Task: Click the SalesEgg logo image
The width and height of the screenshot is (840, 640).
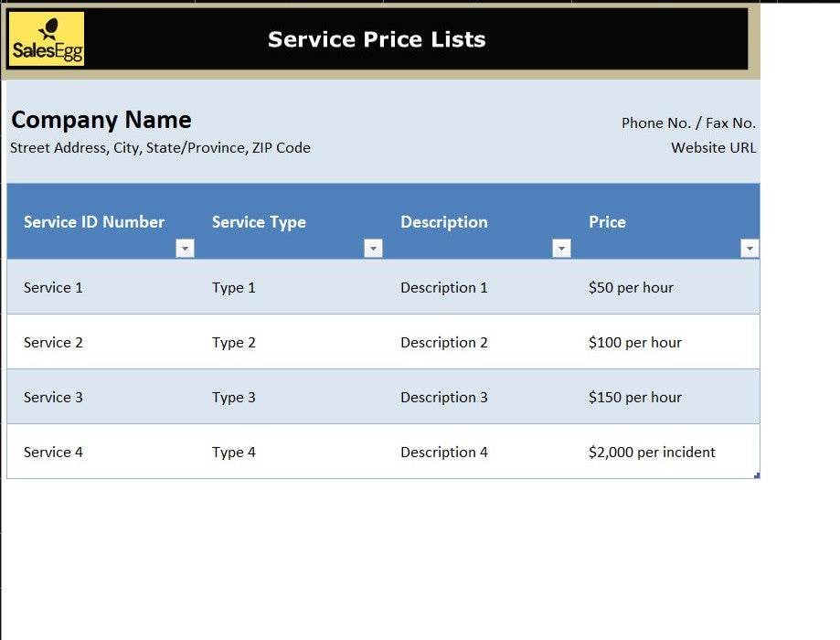Action: coord(47,38)
